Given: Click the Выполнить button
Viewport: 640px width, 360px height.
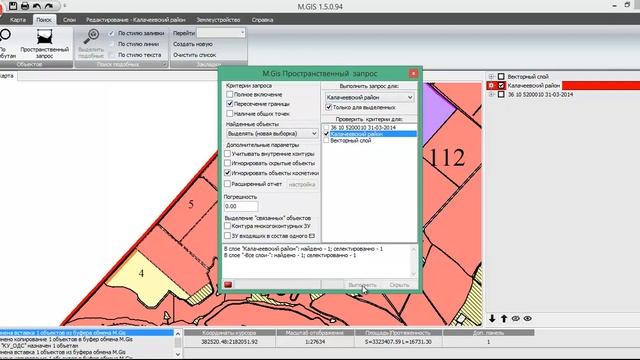Looking at the screenshot, I should (x=362, y=285).
